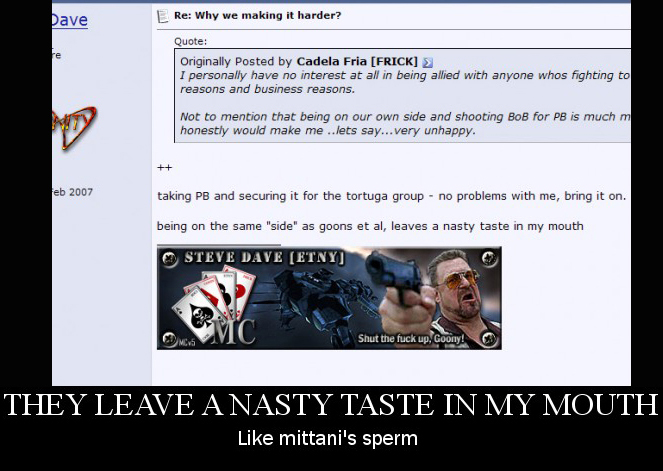The width and height of the screenshot is (663, 471).
Task: Click the bottom-left screw emblem next to MCv5
Action: click(x=170, y=339)
